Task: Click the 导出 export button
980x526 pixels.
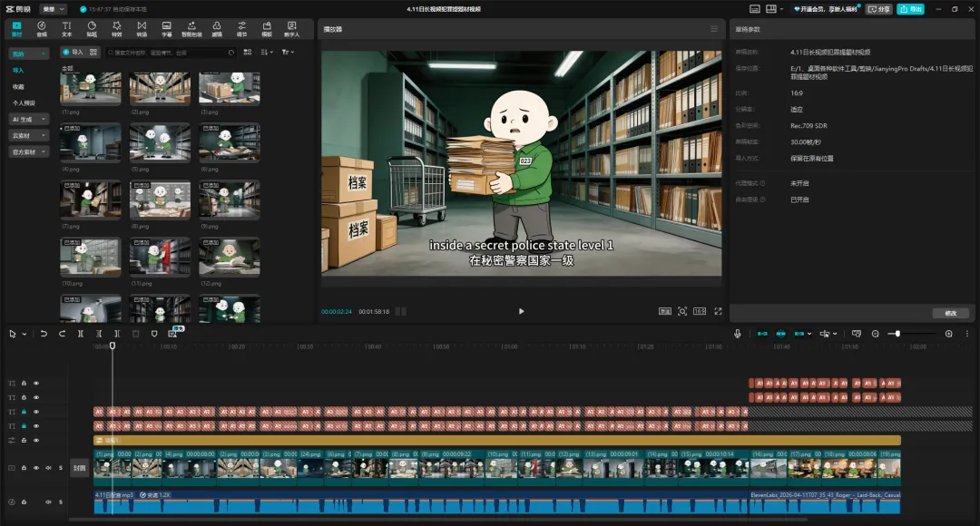Action: point(910,9)
